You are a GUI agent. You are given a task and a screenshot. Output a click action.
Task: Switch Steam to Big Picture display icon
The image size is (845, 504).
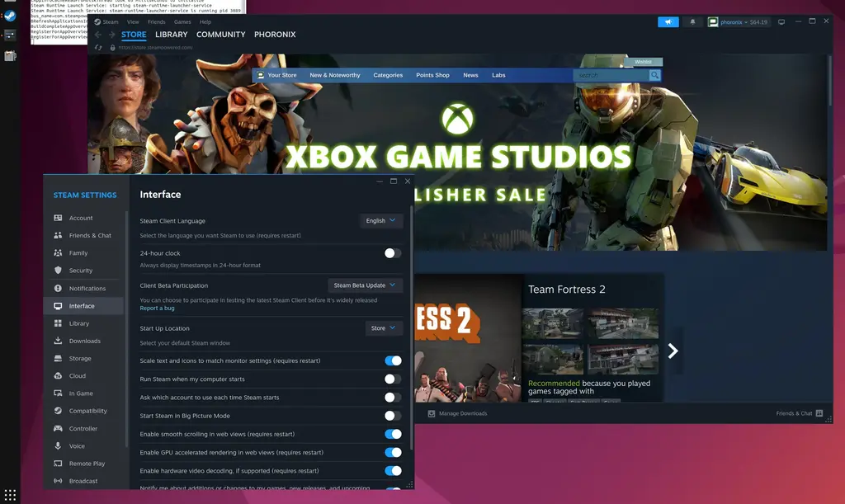coord(781,22)
